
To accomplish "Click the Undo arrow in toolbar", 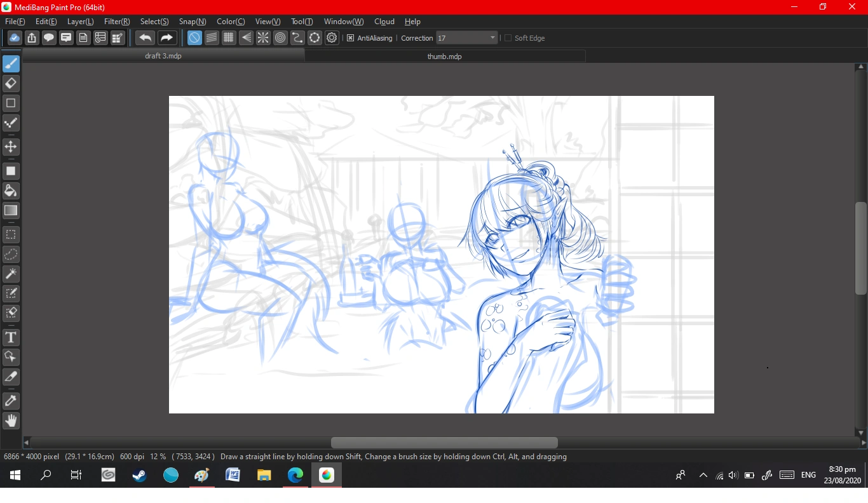I will pos(146,38).
